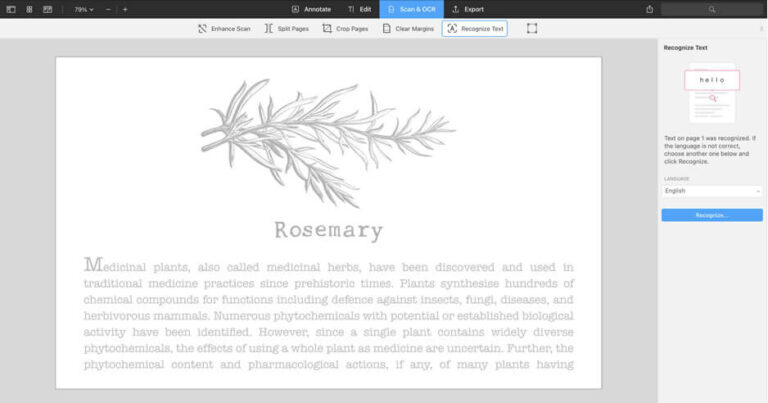Switch to the thumbnail grid view
The width and height of the screenshot is (768, 403).
(x=29, y=9)
